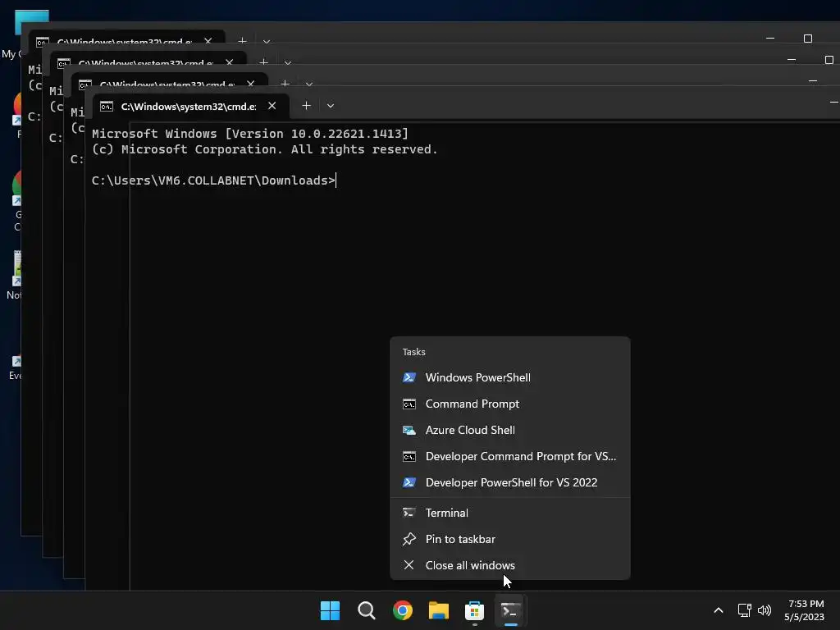Viewport: 840px width, 630px height.
Task: Minimize the rearmost terminal window
Action: pyautogui.click(x=770, y=39)
